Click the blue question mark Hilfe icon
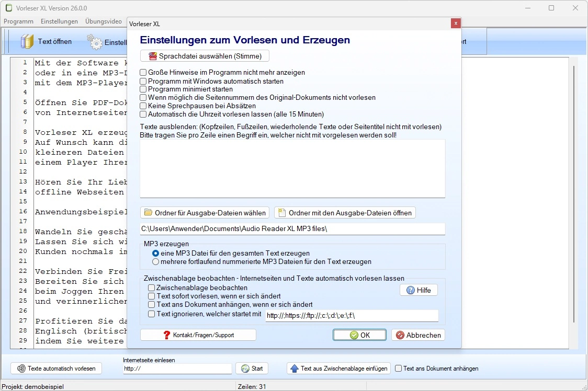This screenshot has width=588, height=391. (x=411, y=290)
